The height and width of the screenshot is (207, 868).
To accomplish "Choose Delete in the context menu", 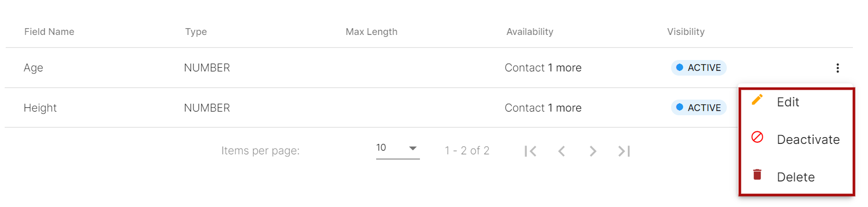I will coord(797,177).
